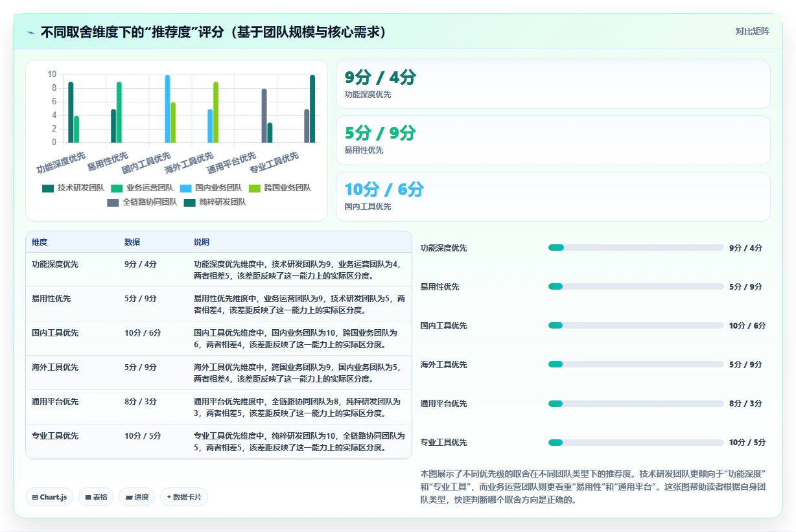Screen dimensions: 796x532
Task: Click the 海外工具优先 chart axis label
Action: tap(190, 162)
